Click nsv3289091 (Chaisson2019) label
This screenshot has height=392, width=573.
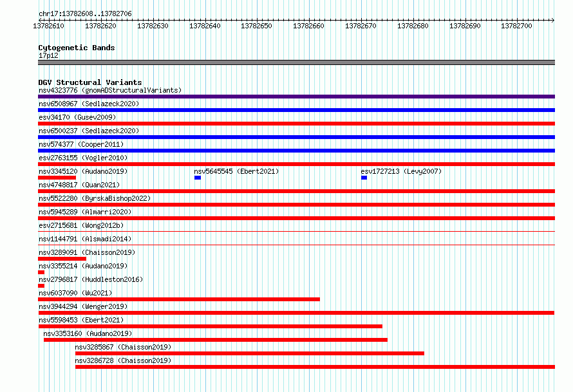[x=87, y=252]
